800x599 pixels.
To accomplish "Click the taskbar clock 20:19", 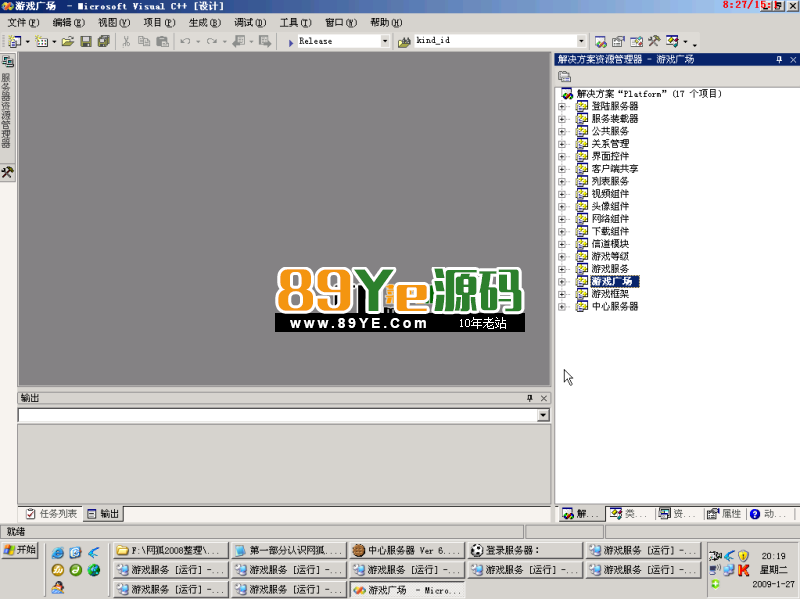I will 773,556.
